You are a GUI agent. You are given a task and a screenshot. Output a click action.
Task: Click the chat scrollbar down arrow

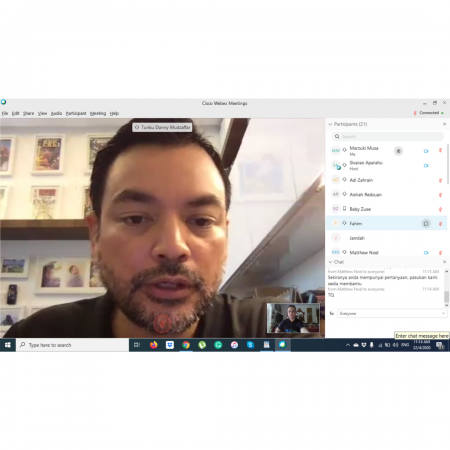[447, 305]
